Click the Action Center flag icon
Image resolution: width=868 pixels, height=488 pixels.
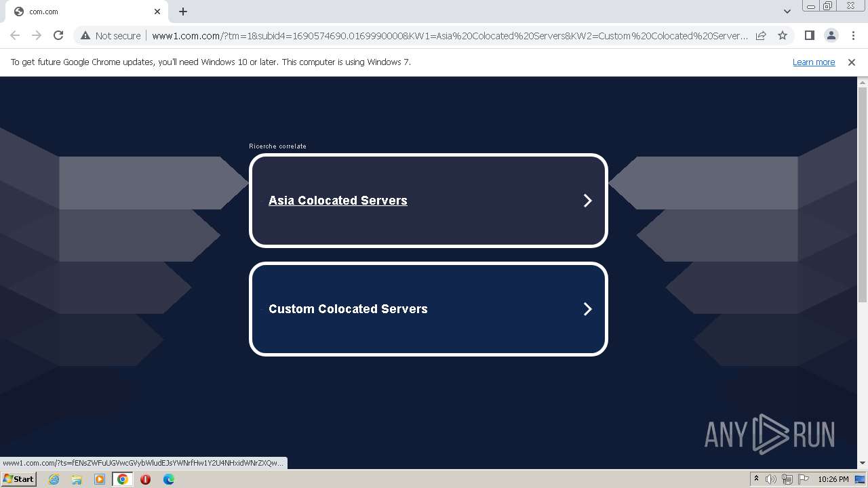(x=804, y=479)
